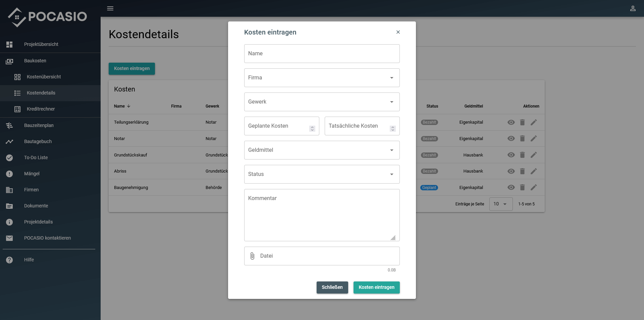Click the paperclip attachment icon in Datei
The height and width of the screenshot is (320, 644).
(x=252, y=256)
